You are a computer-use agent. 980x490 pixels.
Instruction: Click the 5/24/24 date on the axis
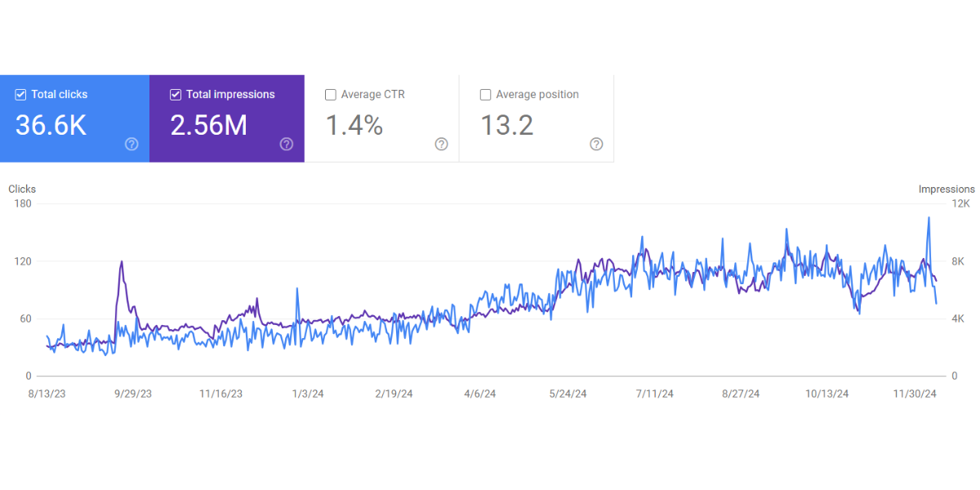coord(568,394)
